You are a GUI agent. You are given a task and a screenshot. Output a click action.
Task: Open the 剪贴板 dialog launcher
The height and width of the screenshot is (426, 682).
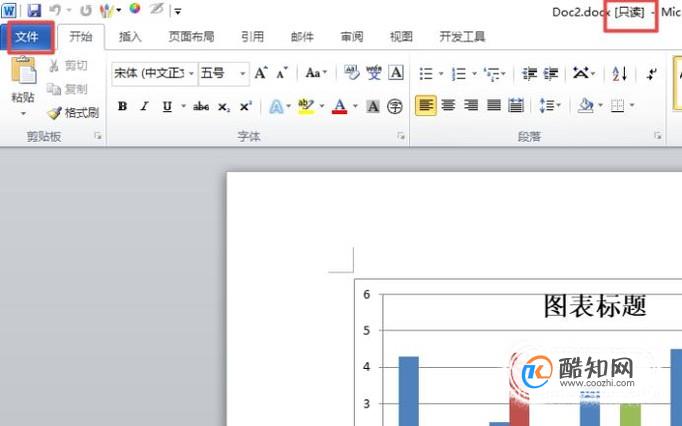(x=98, y=137)
